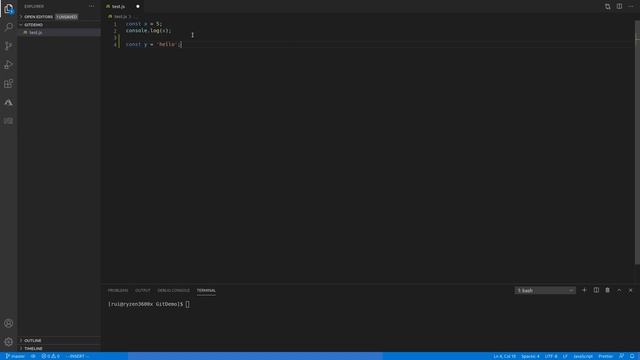Switch to the Output tab
Image resolution: width=640 pixels, height=360 pixels.
142,290
